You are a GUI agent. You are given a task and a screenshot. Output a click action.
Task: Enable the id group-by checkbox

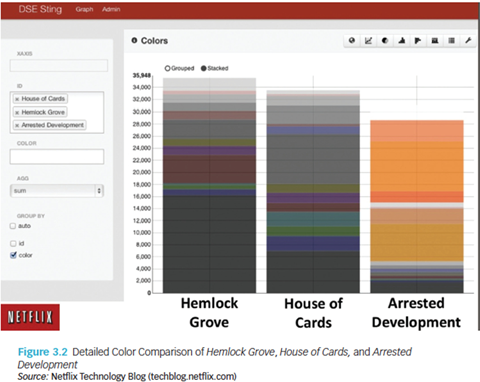coord(13,243)
